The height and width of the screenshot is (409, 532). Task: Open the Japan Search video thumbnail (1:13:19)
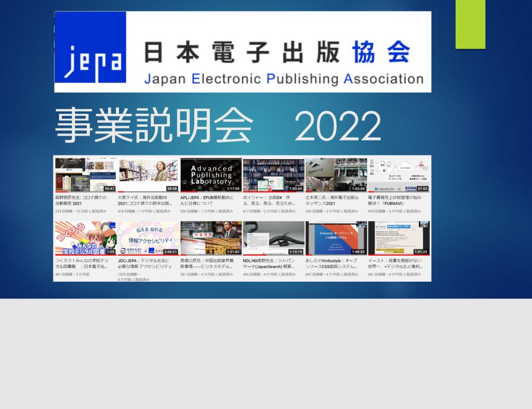pos(273,238)
